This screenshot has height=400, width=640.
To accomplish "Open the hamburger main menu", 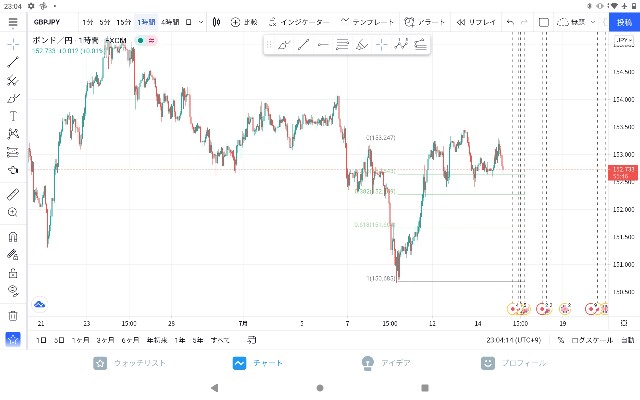I will pyautogui.click(x=13, y=22).
